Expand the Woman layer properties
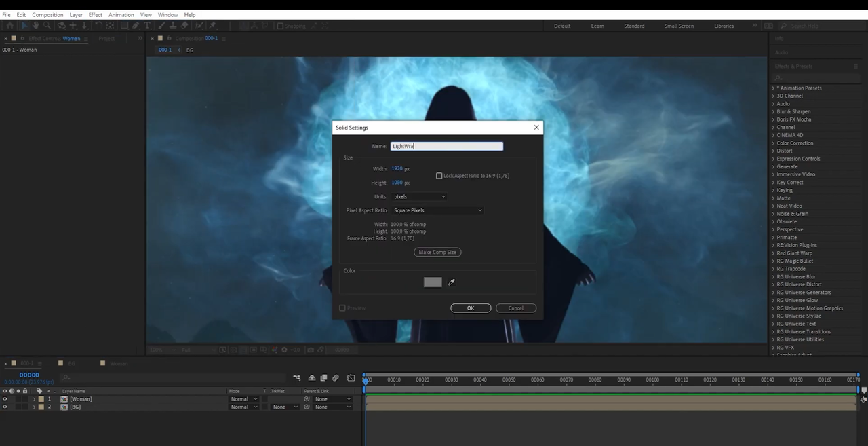The image size is (868, 446). pyautogui.click(x=34, y=398)
